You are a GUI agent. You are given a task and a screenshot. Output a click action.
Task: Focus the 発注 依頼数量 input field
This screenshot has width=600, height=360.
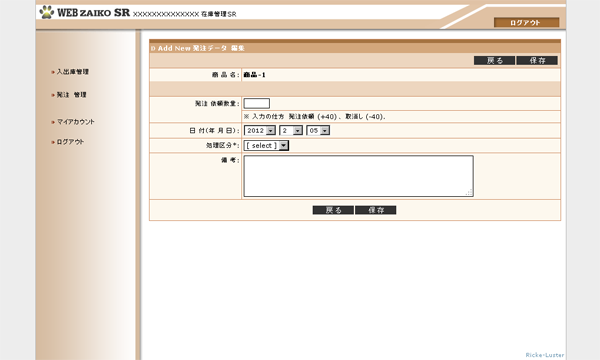point(257,103)
